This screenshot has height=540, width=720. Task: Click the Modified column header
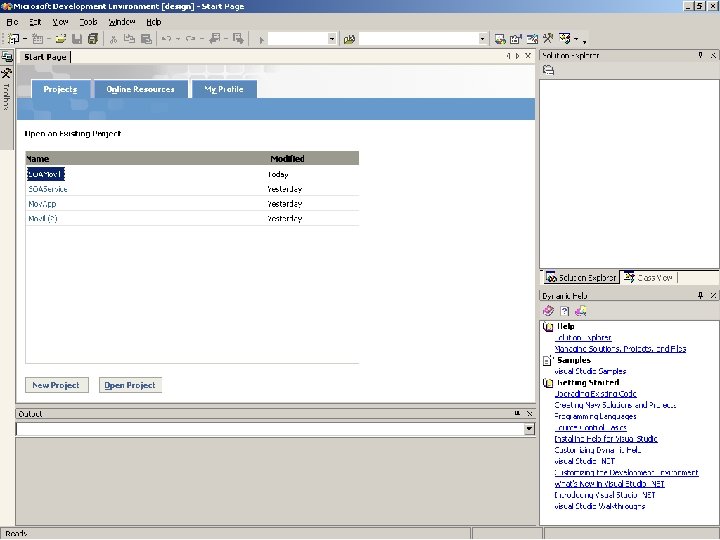[x=287, y=158]
